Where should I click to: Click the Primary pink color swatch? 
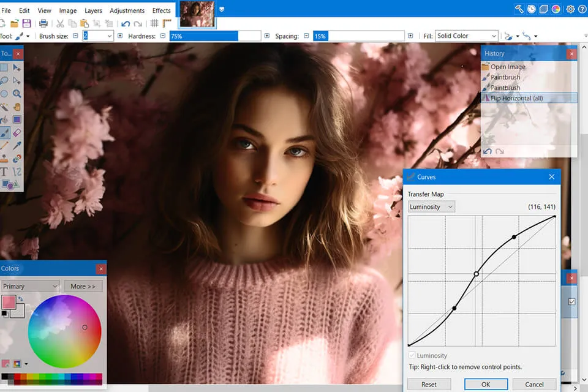point(8,302)
